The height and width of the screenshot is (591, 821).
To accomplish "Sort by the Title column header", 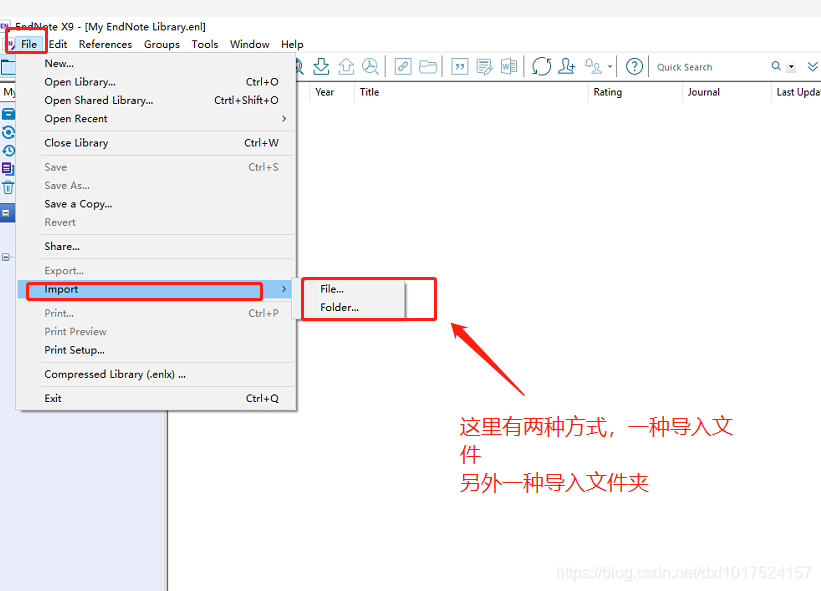I will click(471, 92).
